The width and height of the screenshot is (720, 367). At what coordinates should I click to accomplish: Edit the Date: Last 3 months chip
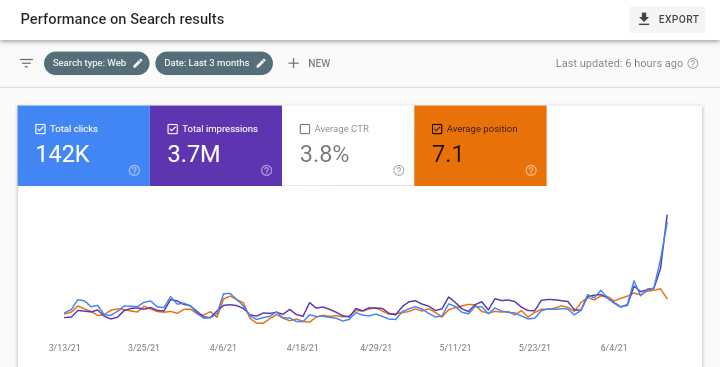coord(214,63)
